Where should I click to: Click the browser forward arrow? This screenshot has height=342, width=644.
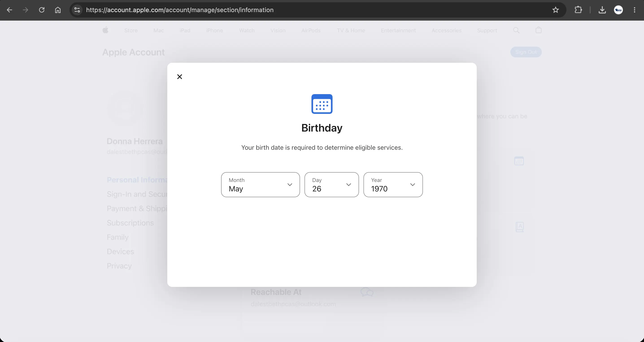click(x=26, y=10)
